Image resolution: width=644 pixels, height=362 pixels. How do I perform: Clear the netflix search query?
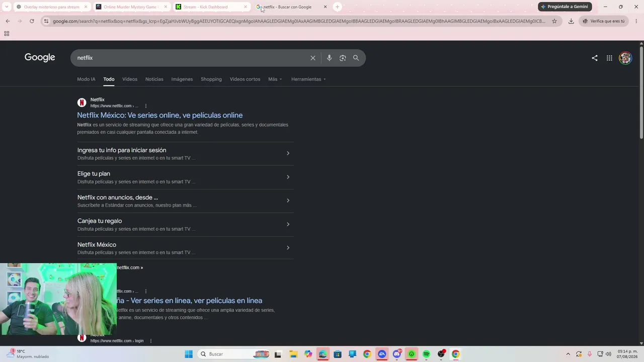click(x=313, y=58)
